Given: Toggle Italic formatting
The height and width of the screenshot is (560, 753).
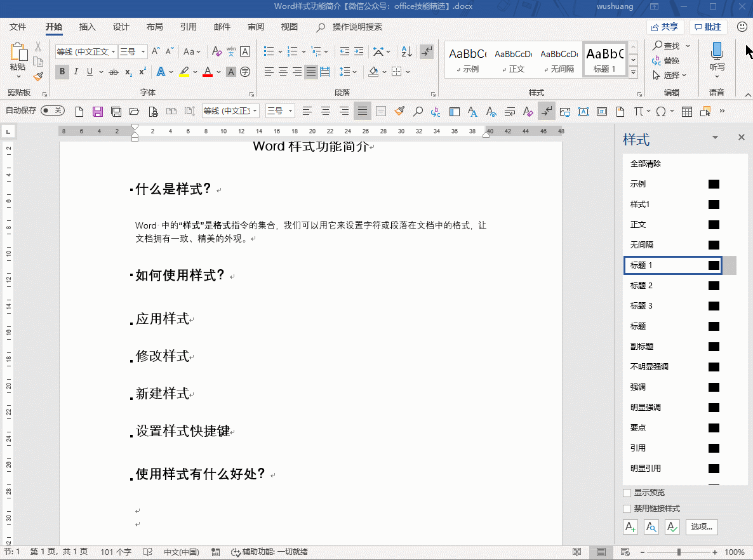Looking at the screenshot, I should coord(76,72).
